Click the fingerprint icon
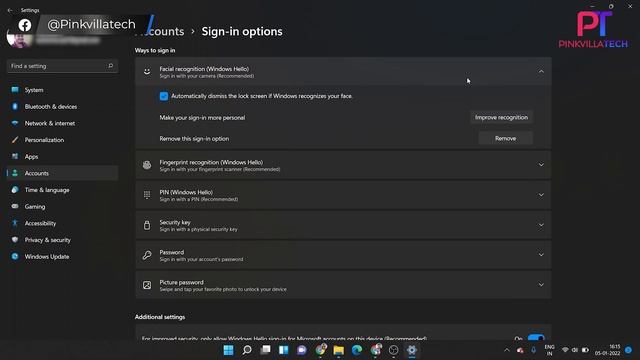Screen dimensions: 640x360 (147, 165)
